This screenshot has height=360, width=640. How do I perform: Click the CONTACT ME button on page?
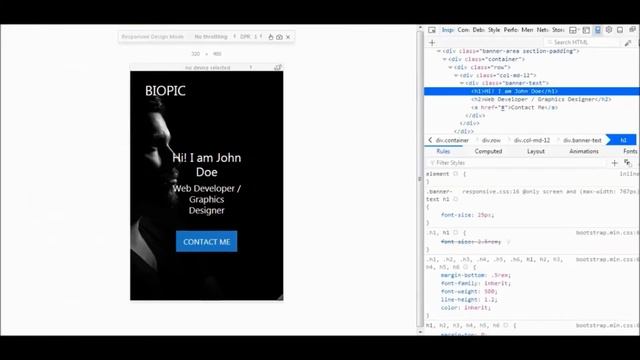tap(207, 242)
